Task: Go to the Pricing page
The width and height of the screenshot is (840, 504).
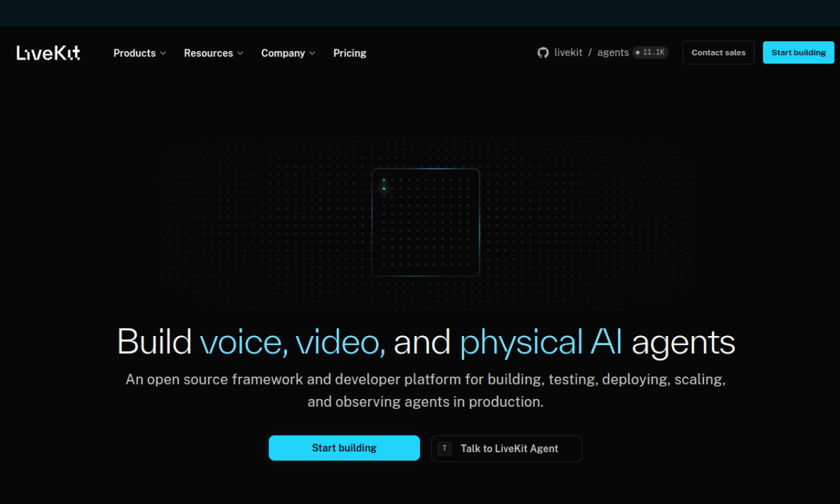Action: point(350,53)
